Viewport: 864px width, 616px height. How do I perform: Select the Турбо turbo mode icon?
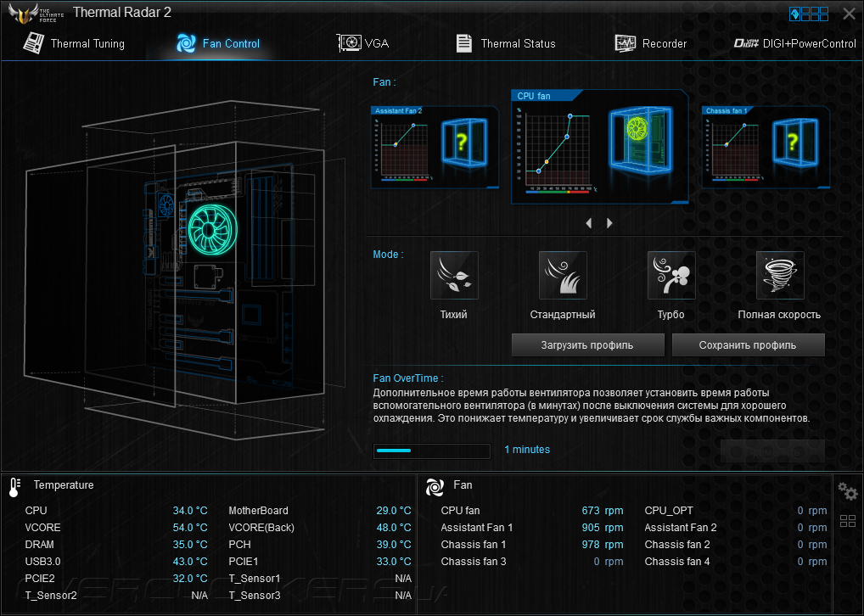point(671,276)
